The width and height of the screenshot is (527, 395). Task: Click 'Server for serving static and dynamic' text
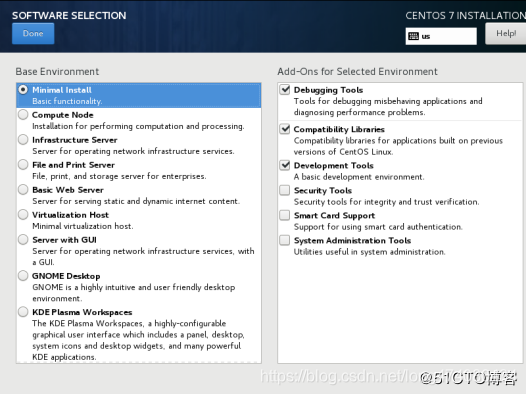(136, 201)
